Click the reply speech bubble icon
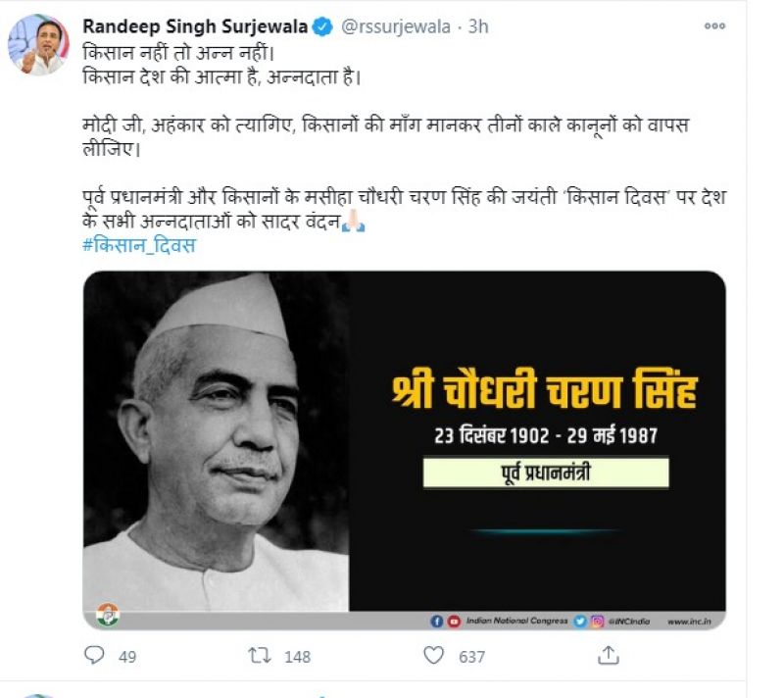784x698 pixels. coord(94,655)
